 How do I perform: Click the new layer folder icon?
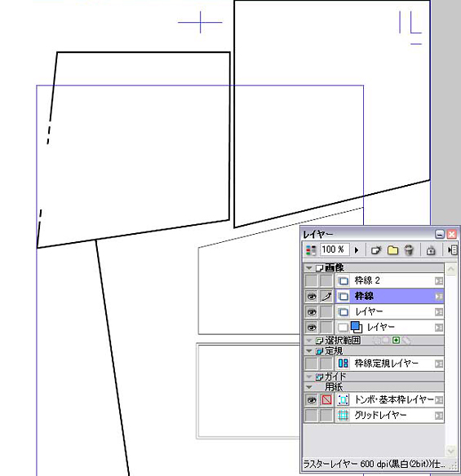click(x=392, y=250)
